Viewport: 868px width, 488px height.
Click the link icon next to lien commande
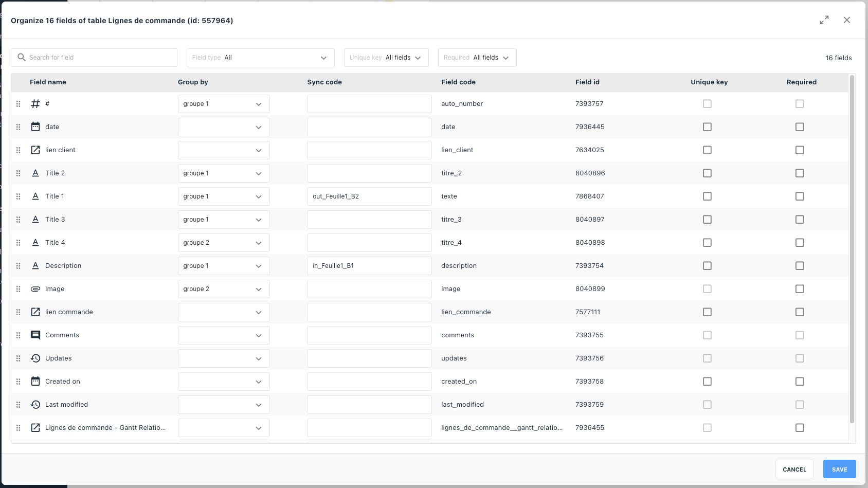35,312
